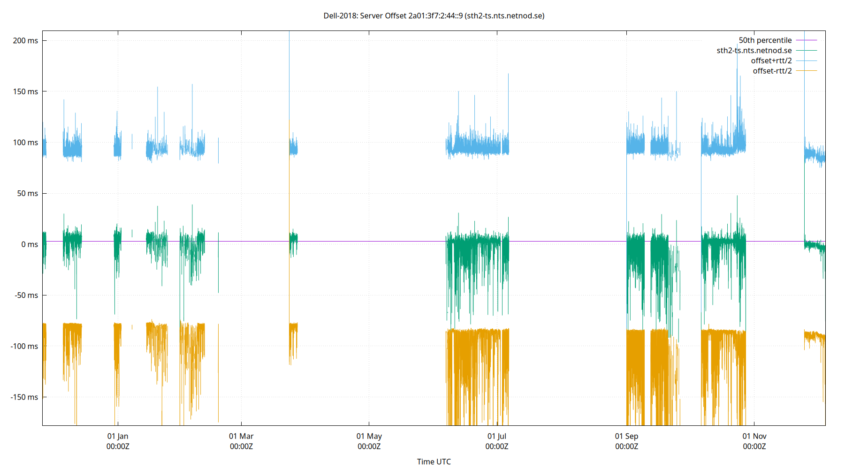Click the '01 Jul 00:00Z' axis tick label
The height and width of the screenshot is (469, 868).
497,441
